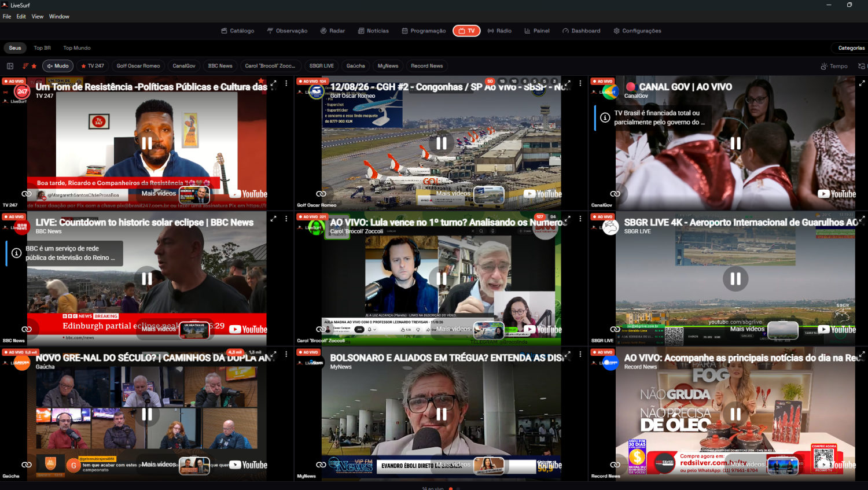Select the SBGR LIVE channel chip
The image size is (868, 490).
tap(321, 66)
